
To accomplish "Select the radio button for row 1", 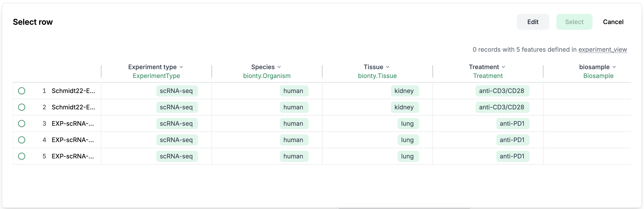I will tap(22, 91).
